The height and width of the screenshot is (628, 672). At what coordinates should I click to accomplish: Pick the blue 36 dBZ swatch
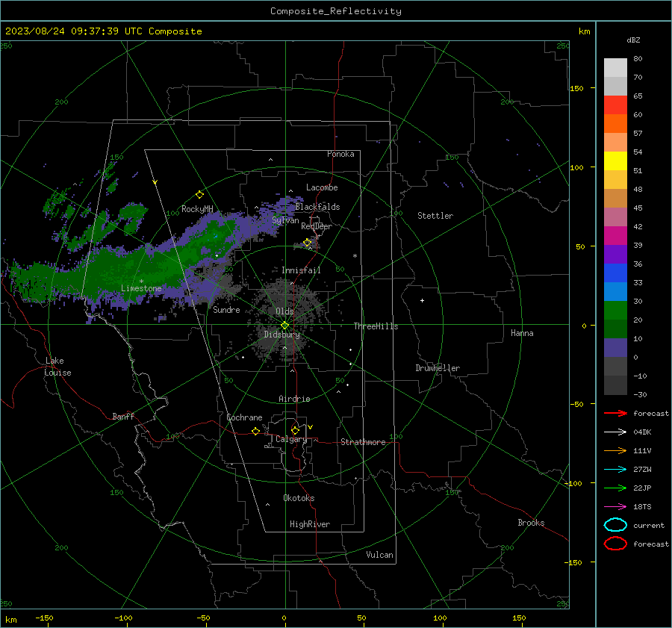click(615, 273)
